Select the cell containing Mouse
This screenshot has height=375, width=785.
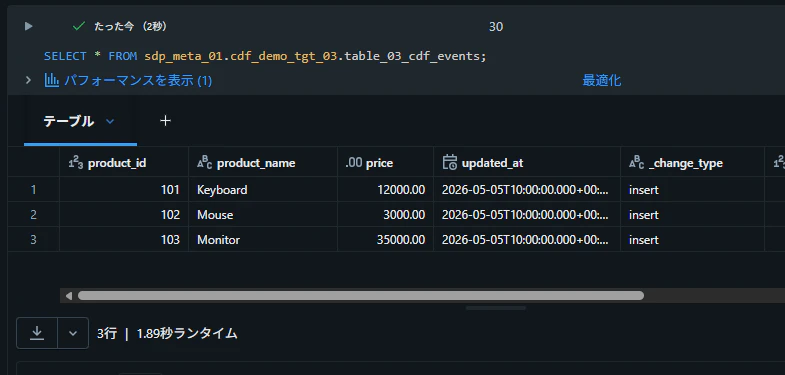[x=263, y=214]
